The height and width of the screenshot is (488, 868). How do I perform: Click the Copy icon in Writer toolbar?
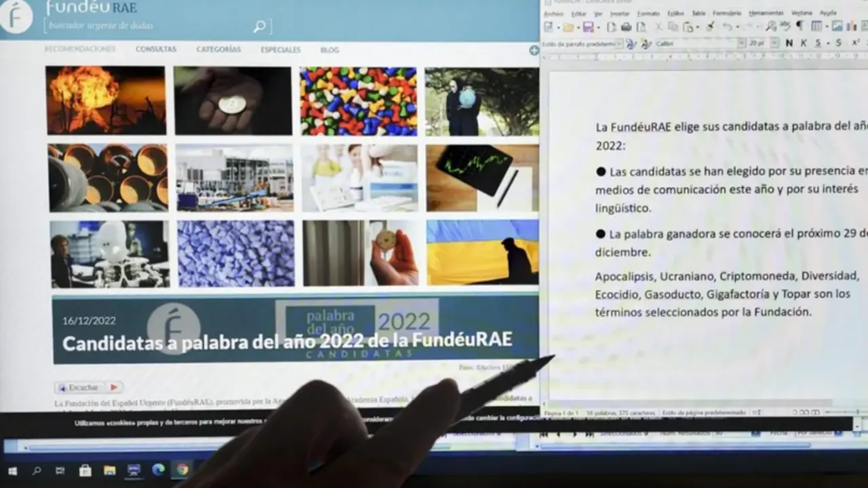pyautogui.click(x=673, y=26)
